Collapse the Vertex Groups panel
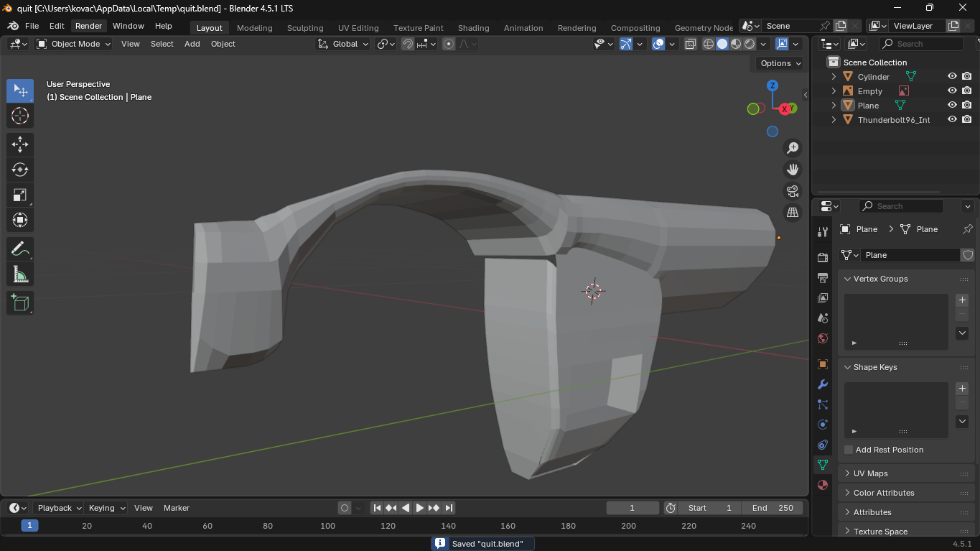This screenshot has width=980, height=551. [x=847, y=279]
